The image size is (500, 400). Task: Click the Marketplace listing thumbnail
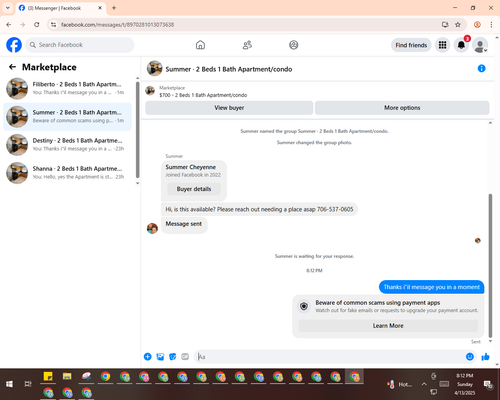click(x=150, y=90)
